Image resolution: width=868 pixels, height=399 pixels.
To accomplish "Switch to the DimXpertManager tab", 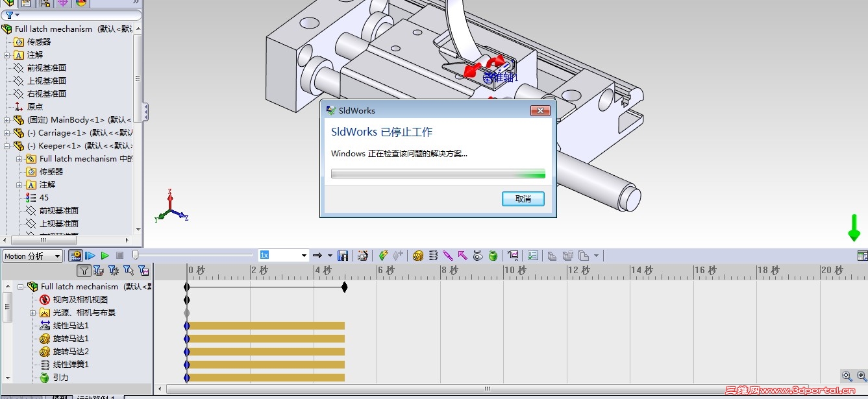I will coord(63,3).
